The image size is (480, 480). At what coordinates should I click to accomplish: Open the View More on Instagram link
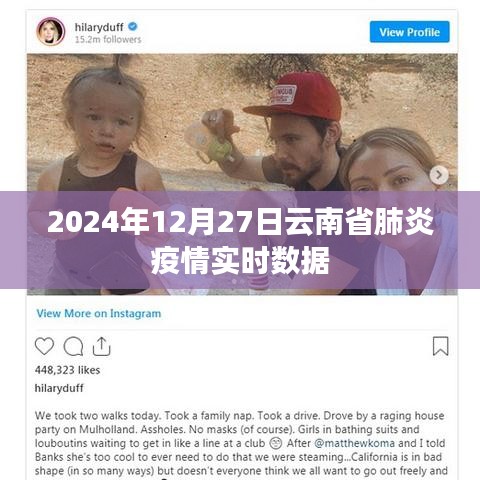tap(99, 313)
